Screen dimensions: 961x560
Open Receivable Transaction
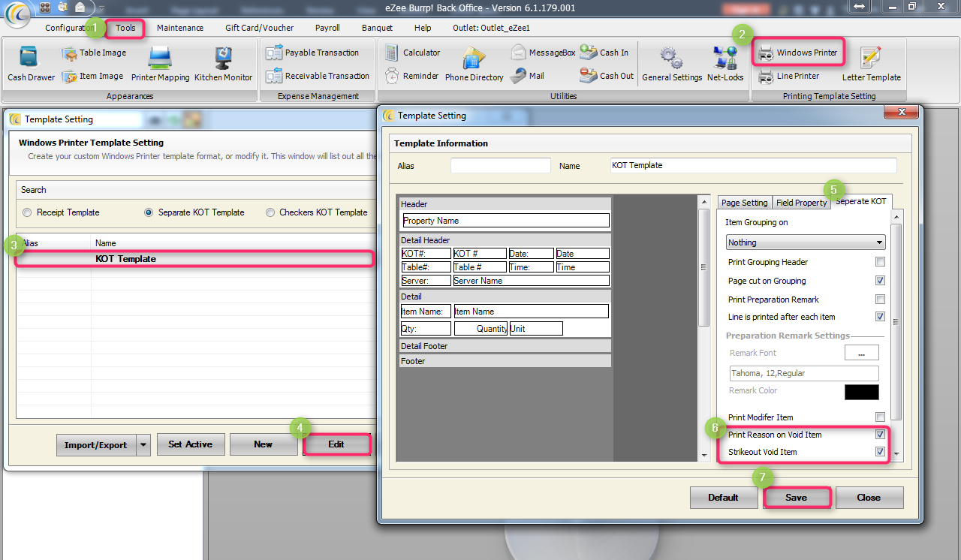(318, 76)
